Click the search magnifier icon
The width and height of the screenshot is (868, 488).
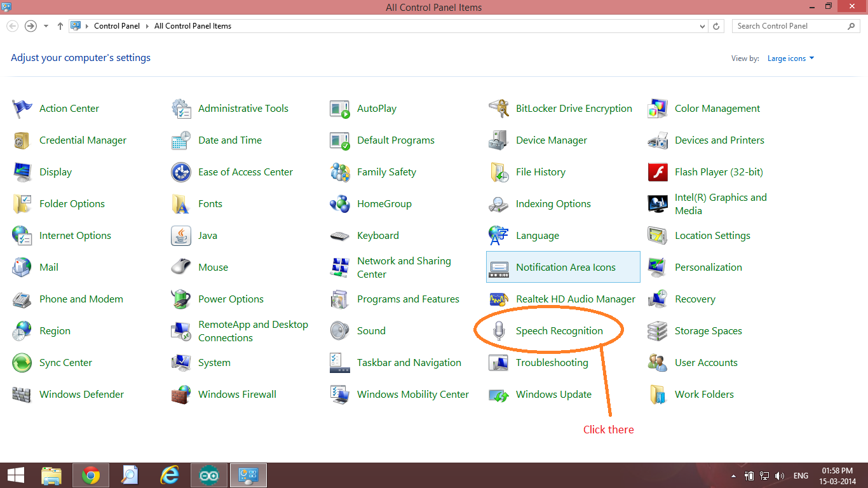(851, 26)
